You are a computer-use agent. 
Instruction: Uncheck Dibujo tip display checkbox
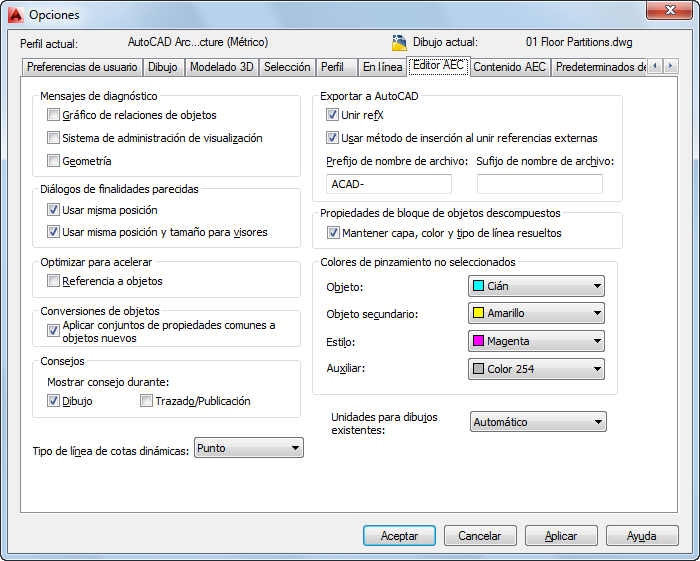[x=53, y=401]
